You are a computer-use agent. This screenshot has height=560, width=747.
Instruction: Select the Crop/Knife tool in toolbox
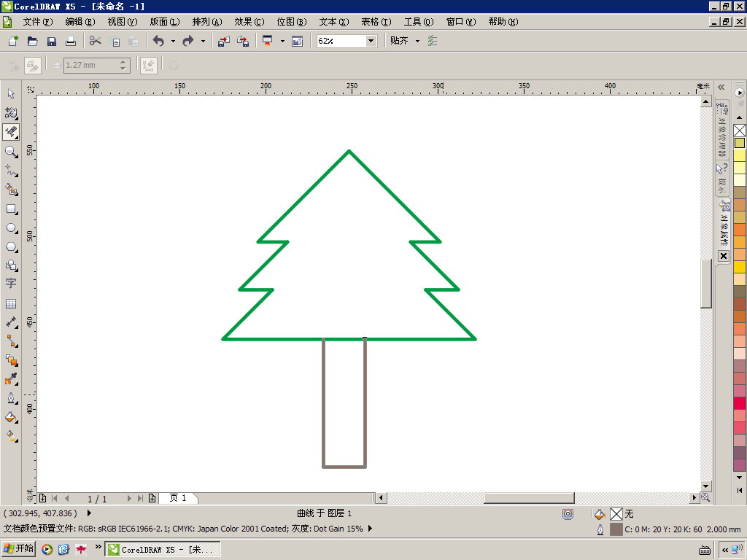[x=11, y=132]
